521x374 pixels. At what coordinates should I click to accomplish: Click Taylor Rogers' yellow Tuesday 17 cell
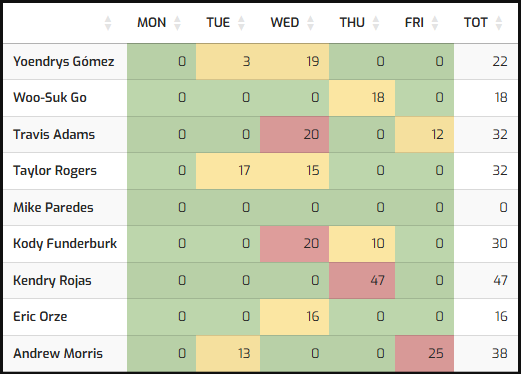[x=228, y=171]
